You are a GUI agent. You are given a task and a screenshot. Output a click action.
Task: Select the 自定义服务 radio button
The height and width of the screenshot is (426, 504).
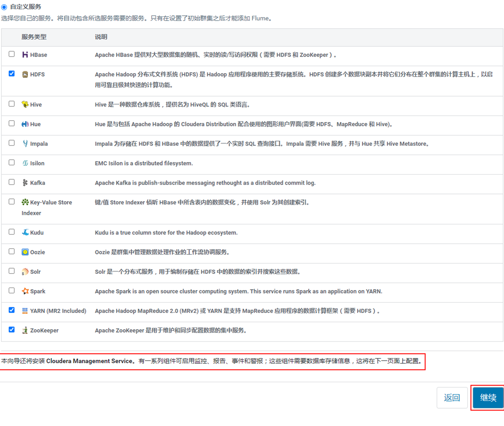4,7
